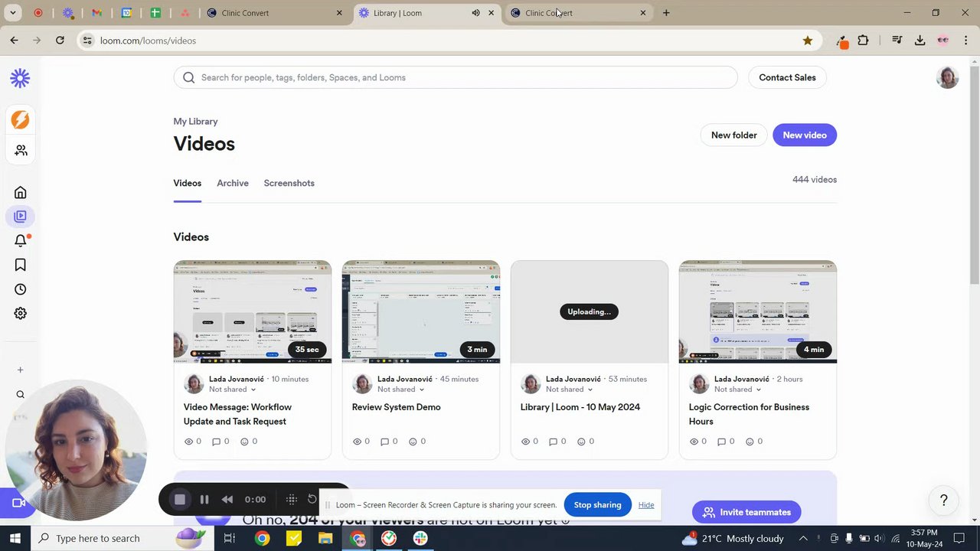Open Chrome media control icon

[897, 41]
